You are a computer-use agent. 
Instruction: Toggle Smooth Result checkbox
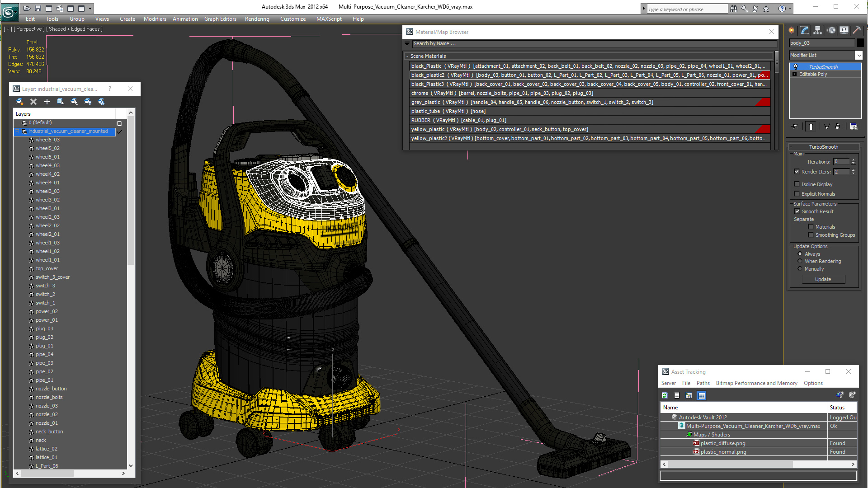[x=797, y=211]
